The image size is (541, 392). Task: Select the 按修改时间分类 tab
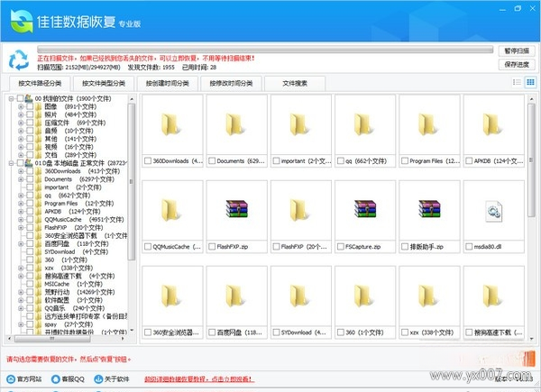coord(231,84)
